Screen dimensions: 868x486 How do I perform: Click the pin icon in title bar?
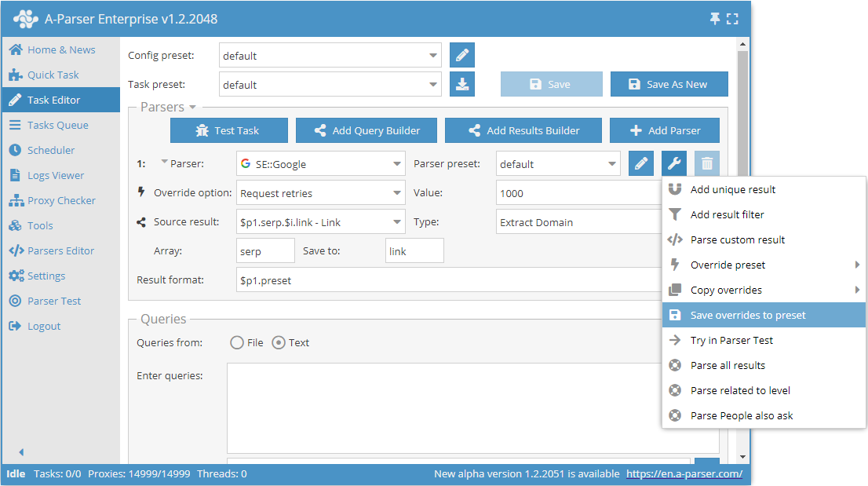click(715, 19)
